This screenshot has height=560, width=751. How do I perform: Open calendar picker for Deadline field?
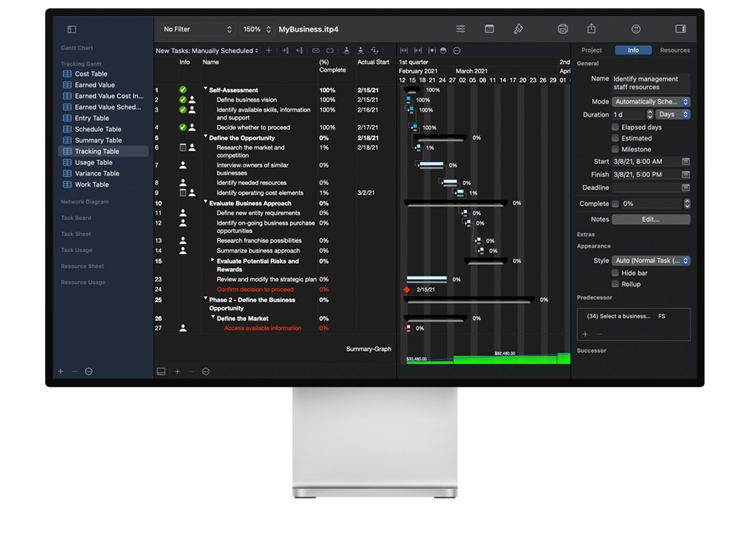686,187
